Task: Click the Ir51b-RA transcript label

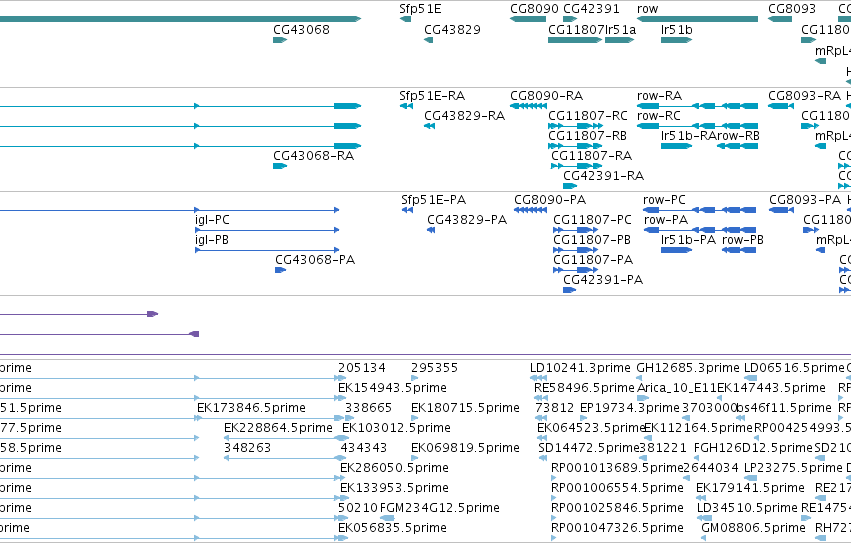Action: pyautogui.click(x=689, y=136)
